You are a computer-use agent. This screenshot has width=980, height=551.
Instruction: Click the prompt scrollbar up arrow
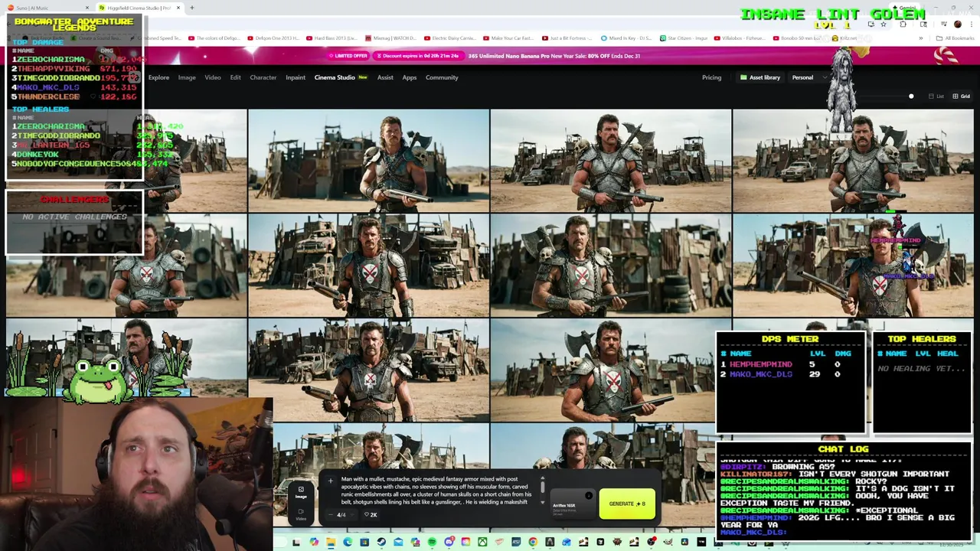(x=542, y=478)
